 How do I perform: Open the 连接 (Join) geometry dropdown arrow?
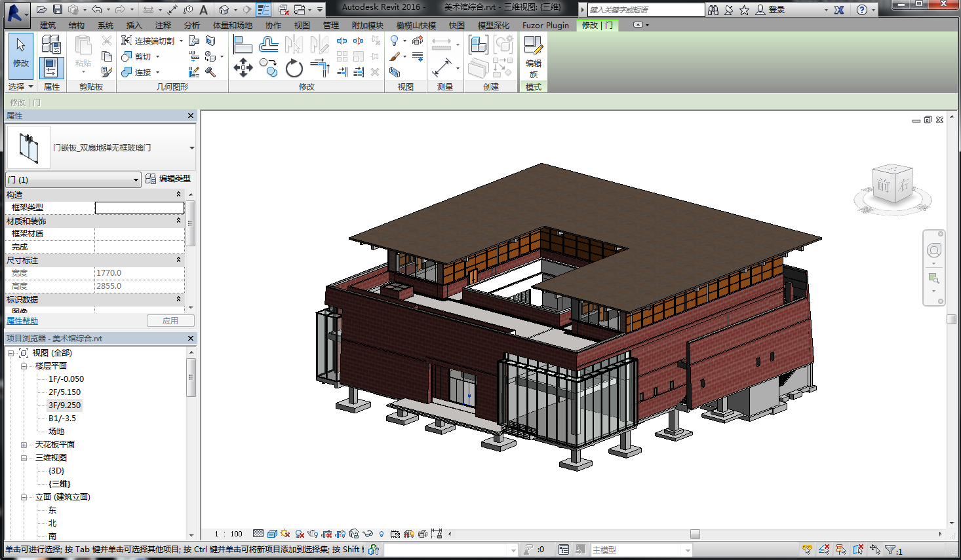[158, 73]
